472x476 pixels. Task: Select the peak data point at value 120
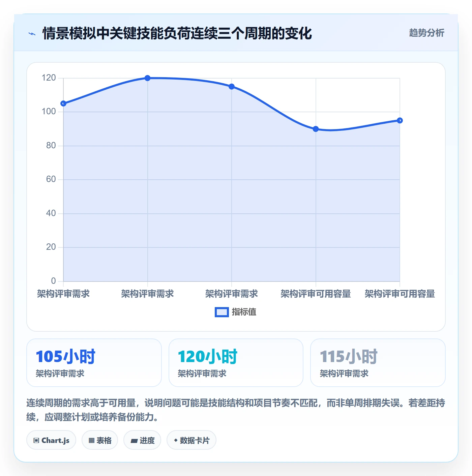pos(147,78)
